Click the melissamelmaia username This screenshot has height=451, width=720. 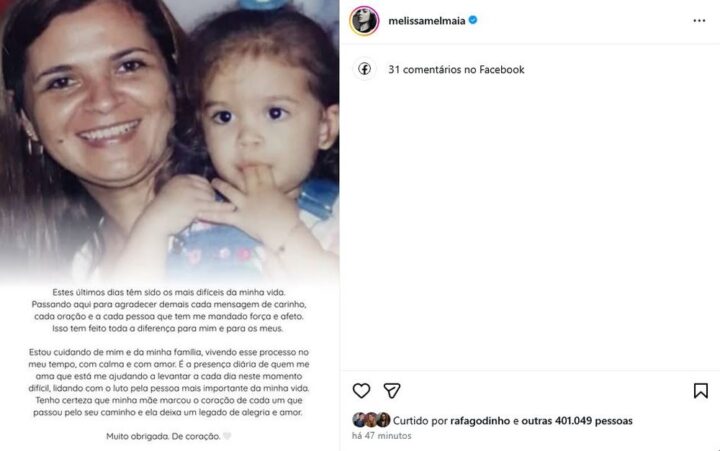point(427,21)
